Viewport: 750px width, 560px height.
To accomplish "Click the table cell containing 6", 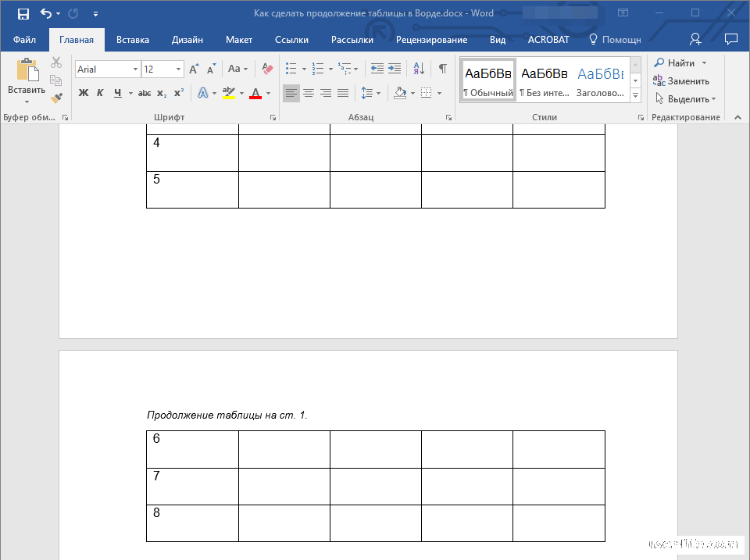I will pyautogui.click(x=192, y=449).
